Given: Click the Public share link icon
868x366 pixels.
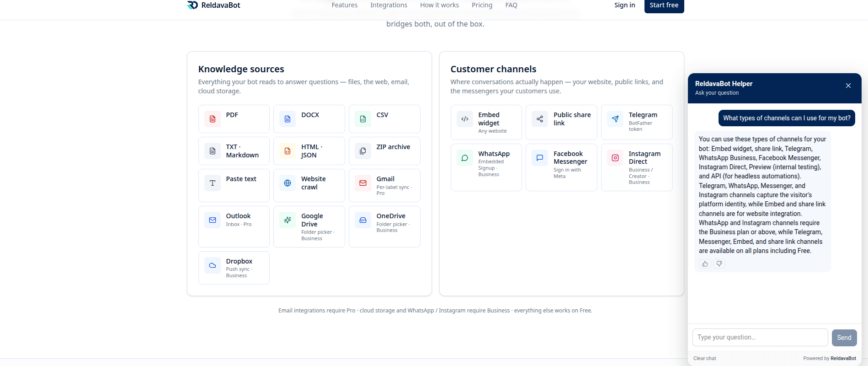Looking at the screenshot, I should [540, 119].
